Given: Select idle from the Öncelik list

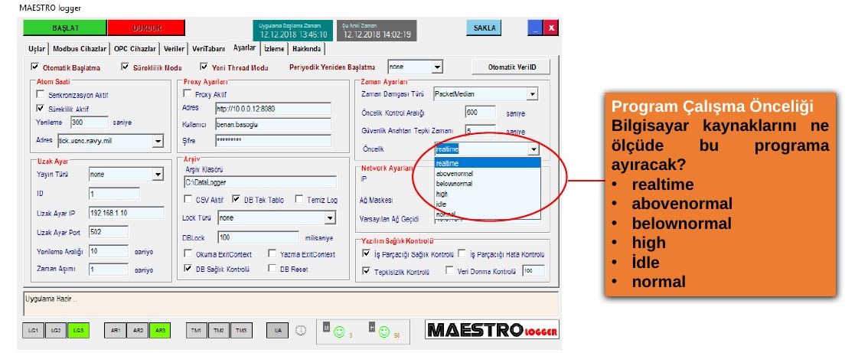Looking at the screenshot, I should [488, 204].
